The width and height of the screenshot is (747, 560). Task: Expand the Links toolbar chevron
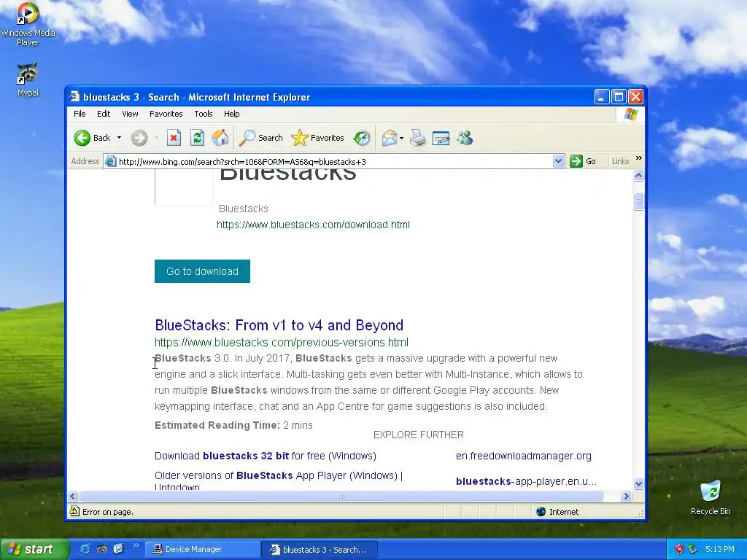pyautogui.click(x=639, y=158)
